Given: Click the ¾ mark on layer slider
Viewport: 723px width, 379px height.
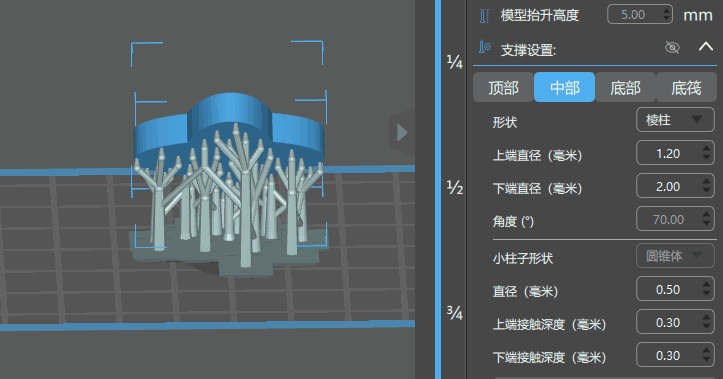Looking at the screenshot, I should 455,313.
